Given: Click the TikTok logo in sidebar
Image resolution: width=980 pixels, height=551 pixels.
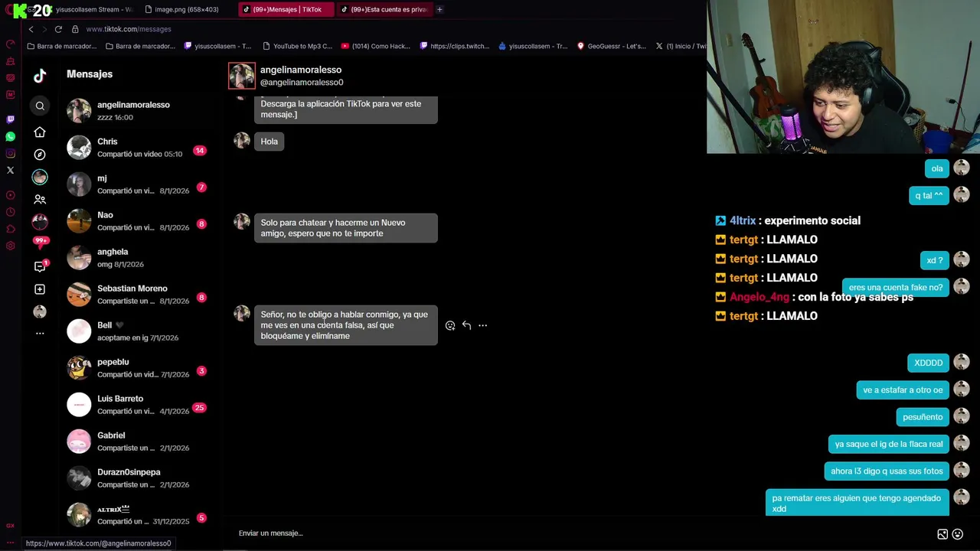Looking at the screenshot, I should click(40, 75).
